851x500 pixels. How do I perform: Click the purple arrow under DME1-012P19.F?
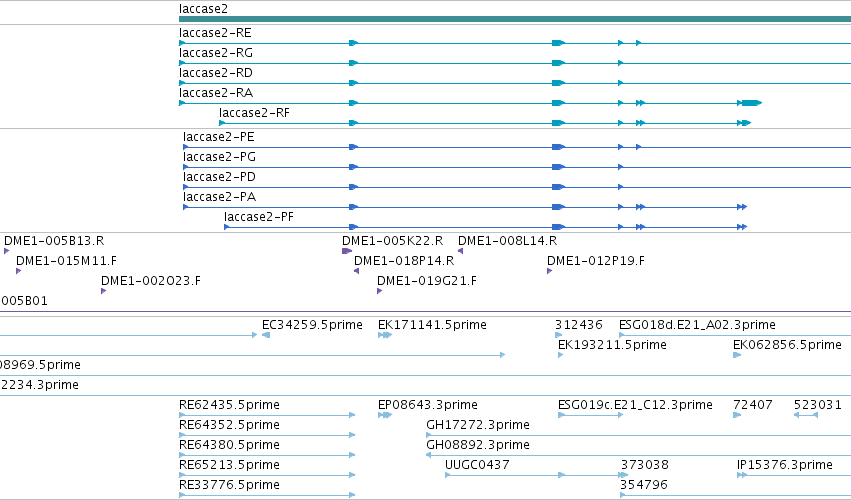point(549,271)
